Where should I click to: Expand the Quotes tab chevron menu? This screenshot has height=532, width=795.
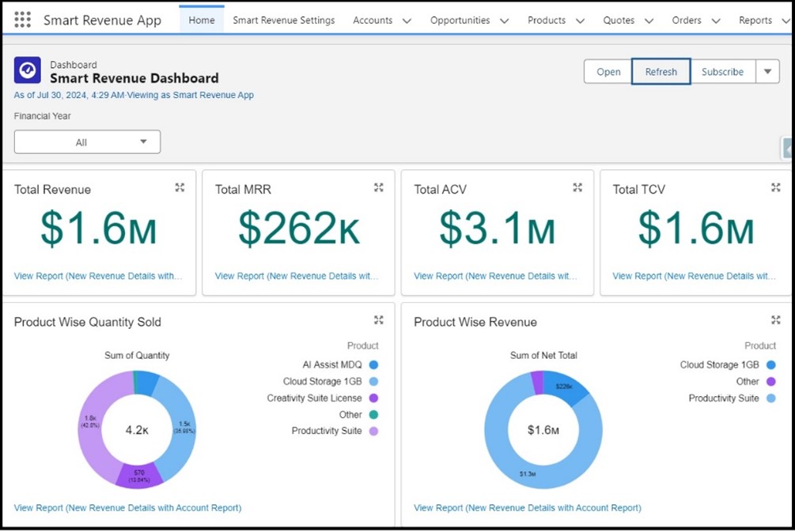tap(649, 21)
